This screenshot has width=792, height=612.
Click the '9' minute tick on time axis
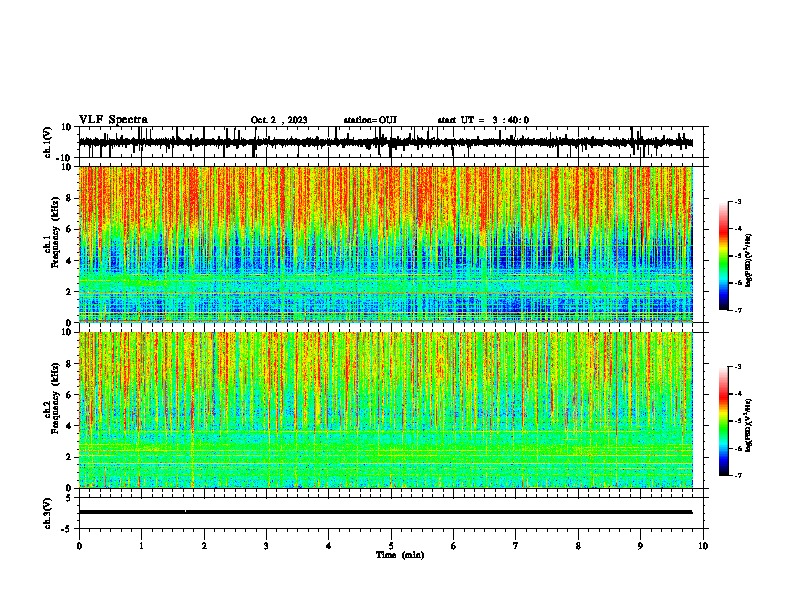click(640, 546)
